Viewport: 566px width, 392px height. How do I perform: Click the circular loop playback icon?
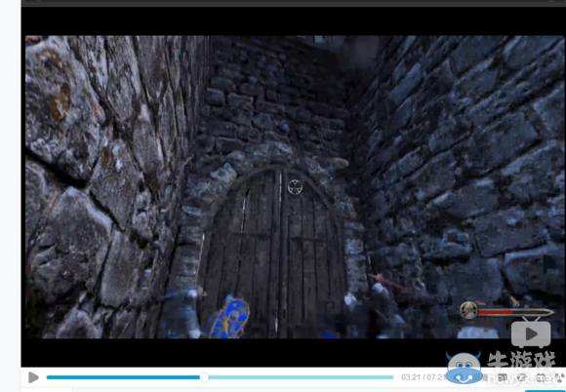pos(522,377)
